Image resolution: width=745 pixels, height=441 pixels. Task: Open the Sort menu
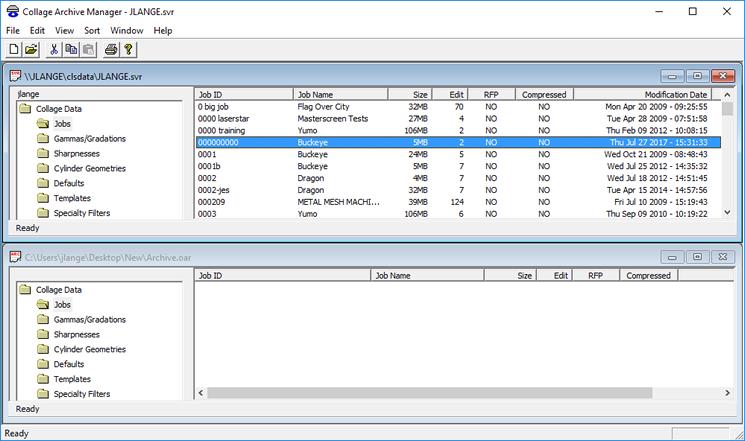[92, 30]
